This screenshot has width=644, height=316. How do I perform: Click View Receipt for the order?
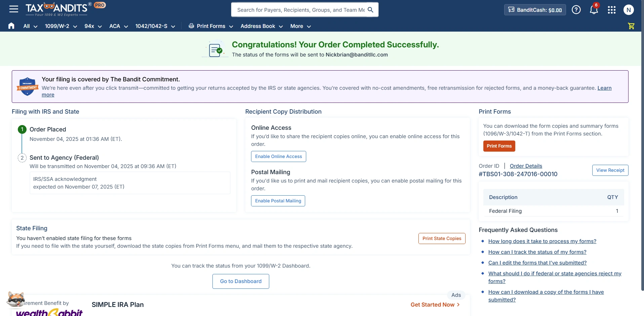(610, 170)
